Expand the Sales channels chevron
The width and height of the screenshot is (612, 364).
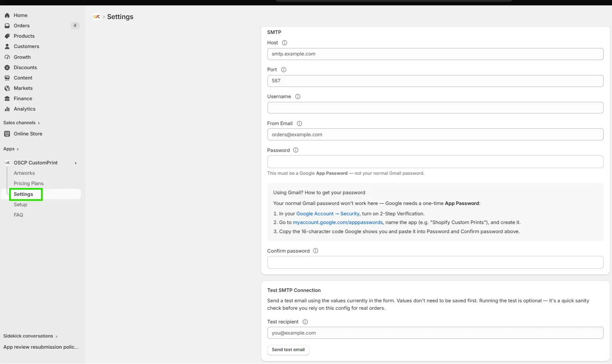(39, 123)
